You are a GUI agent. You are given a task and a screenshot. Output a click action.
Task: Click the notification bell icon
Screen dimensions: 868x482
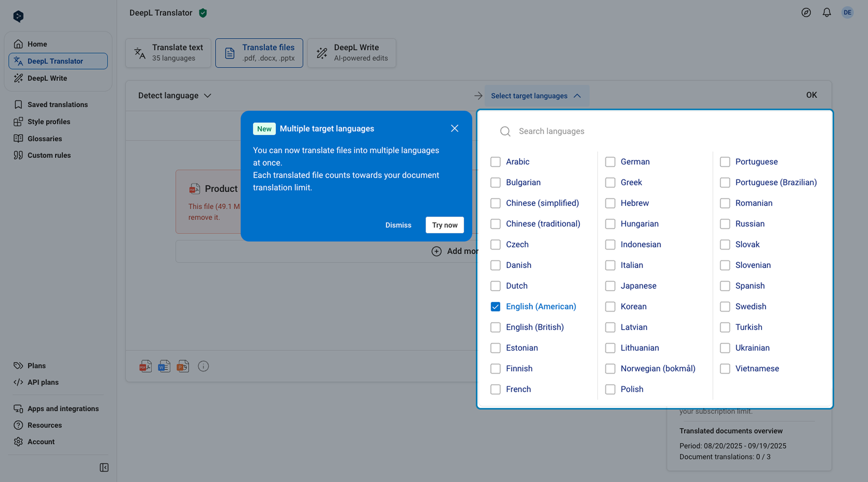pos(827,13)
